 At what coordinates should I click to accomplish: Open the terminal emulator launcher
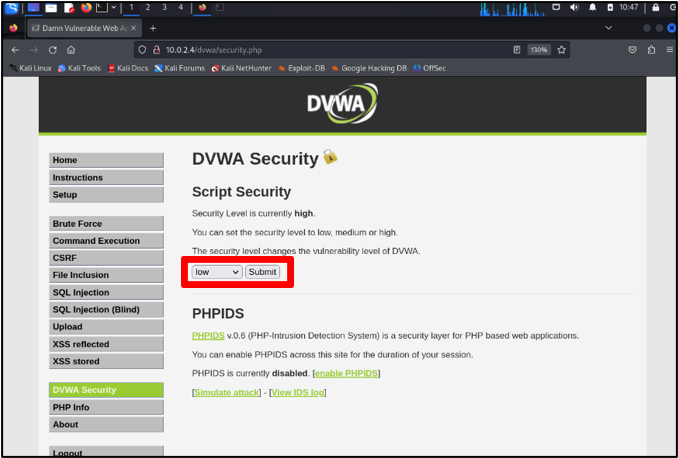[101, 7]
